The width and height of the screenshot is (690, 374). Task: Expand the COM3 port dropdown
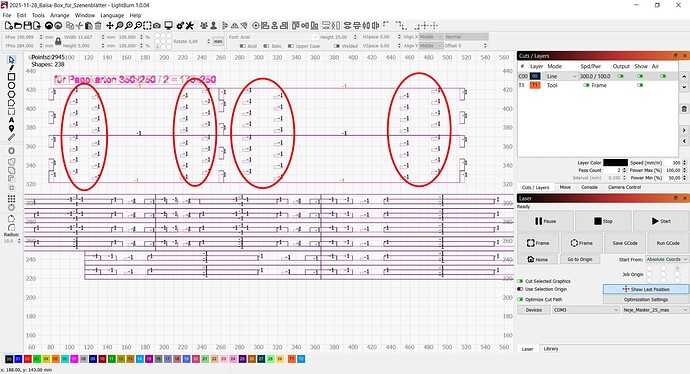click(586, 310)
